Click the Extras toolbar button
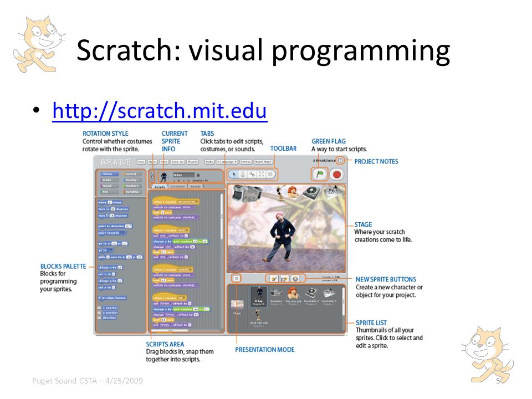The image size is (532, 399). (246, 162)
